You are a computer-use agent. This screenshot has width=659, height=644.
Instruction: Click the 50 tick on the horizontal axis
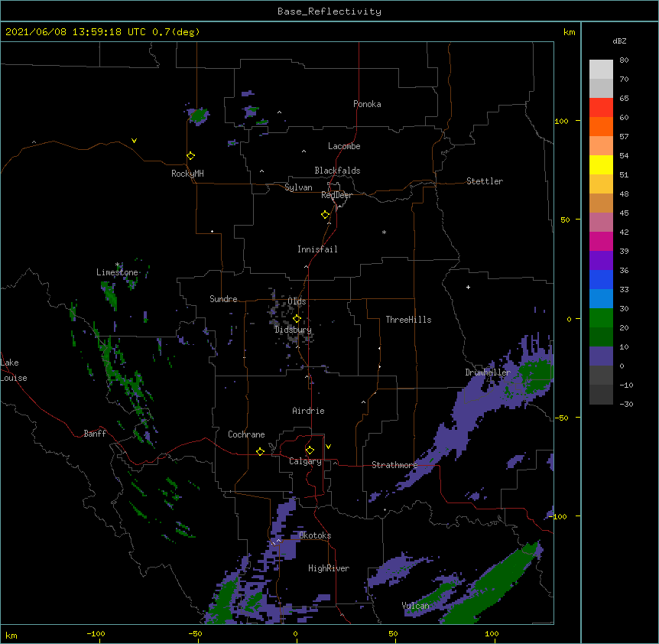tap(393, 633)
